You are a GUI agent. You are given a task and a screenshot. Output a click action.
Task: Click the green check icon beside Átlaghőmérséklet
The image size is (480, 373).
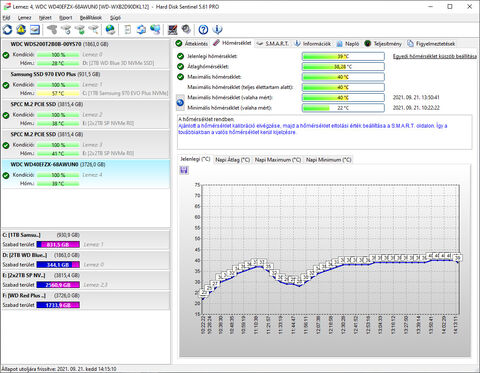(x=180, y=67)
